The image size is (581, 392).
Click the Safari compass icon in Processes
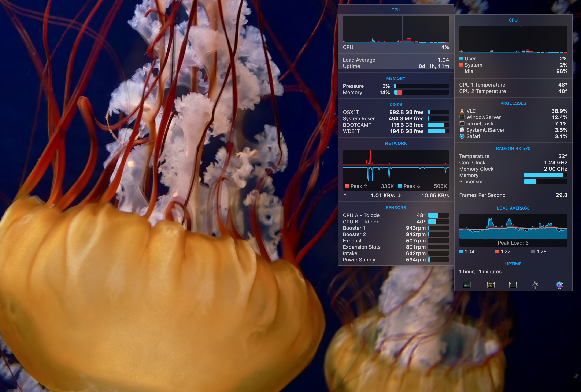pos(462,136)
